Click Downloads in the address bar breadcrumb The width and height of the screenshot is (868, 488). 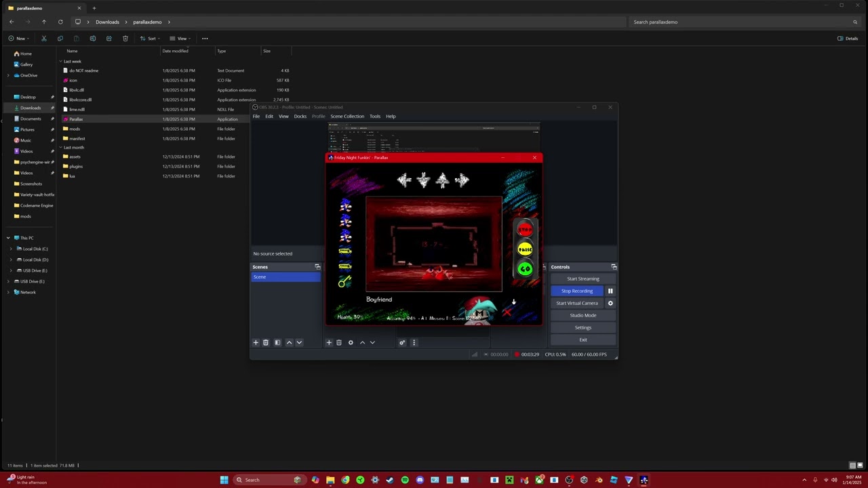pyautogui.click(x=107, y=22)
